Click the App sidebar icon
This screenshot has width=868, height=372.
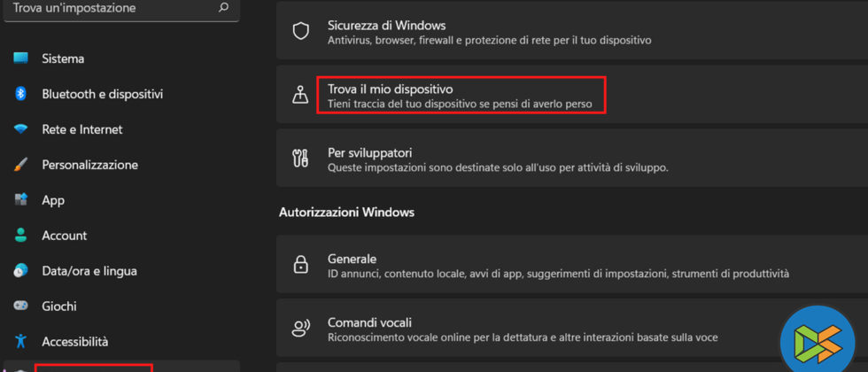[x=21, y=200]
